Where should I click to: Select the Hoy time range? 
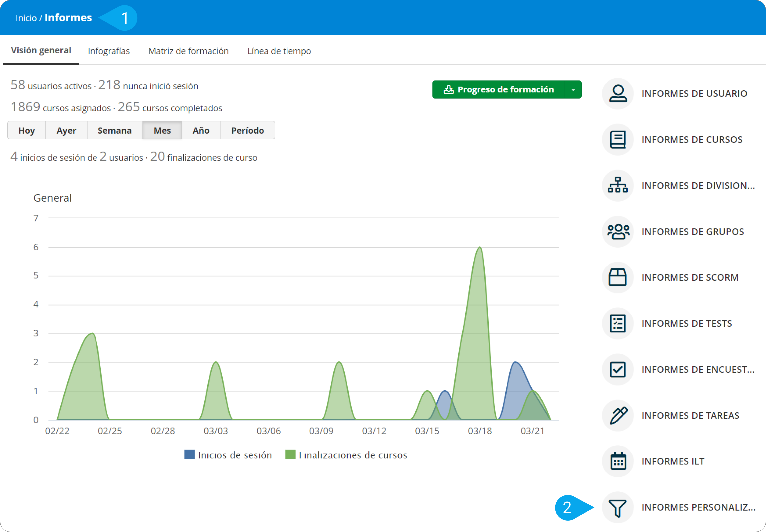pos(26,130)
